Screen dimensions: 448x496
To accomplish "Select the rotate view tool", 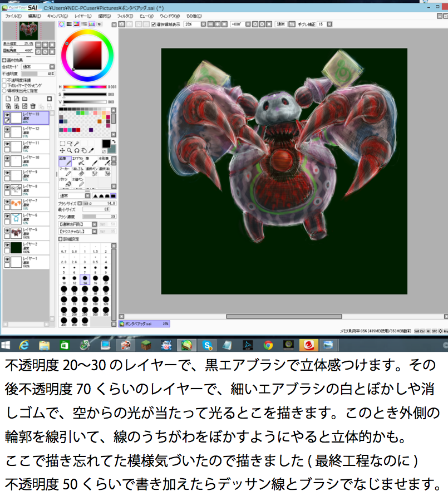I will click(77, 150).
